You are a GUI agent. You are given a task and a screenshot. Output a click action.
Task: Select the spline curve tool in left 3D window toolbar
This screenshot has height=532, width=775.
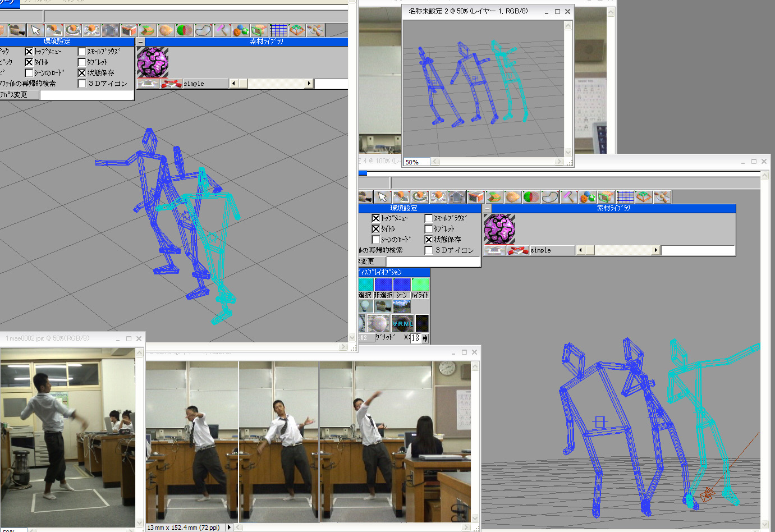[x=203, y=30]
